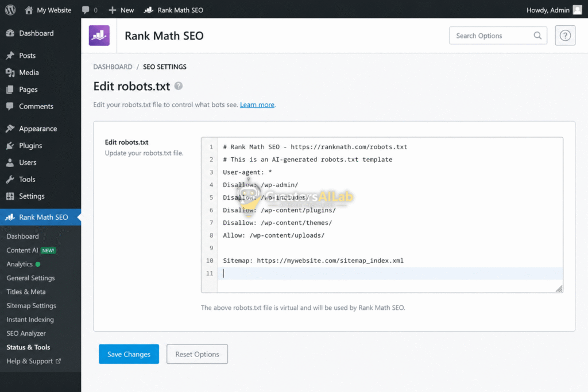Click the Appearance brush icon

(10, 129)
